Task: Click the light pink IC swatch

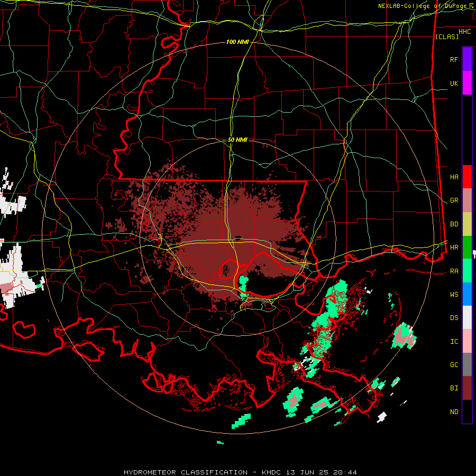Action: click(x=467, y=341)
